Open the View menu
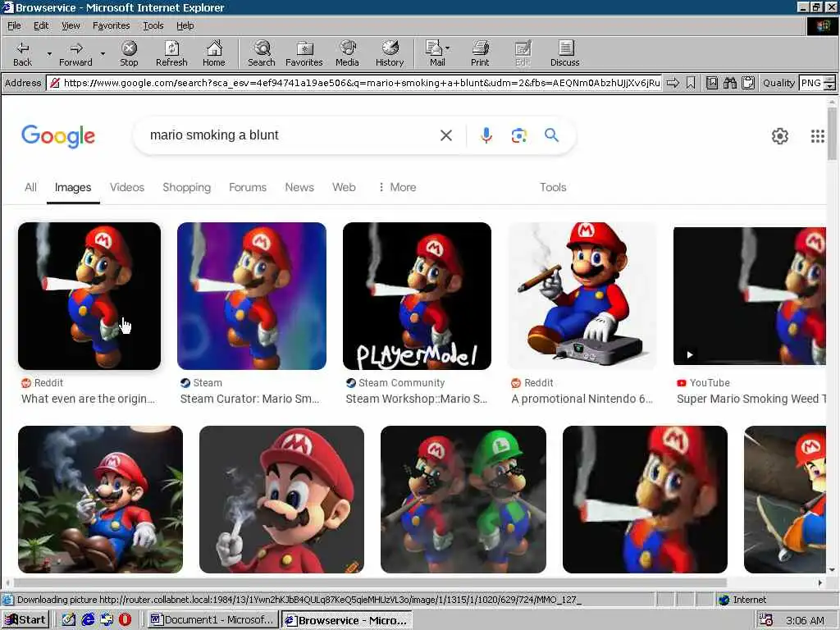The image size is (840, 630). [x=71, y=25]
